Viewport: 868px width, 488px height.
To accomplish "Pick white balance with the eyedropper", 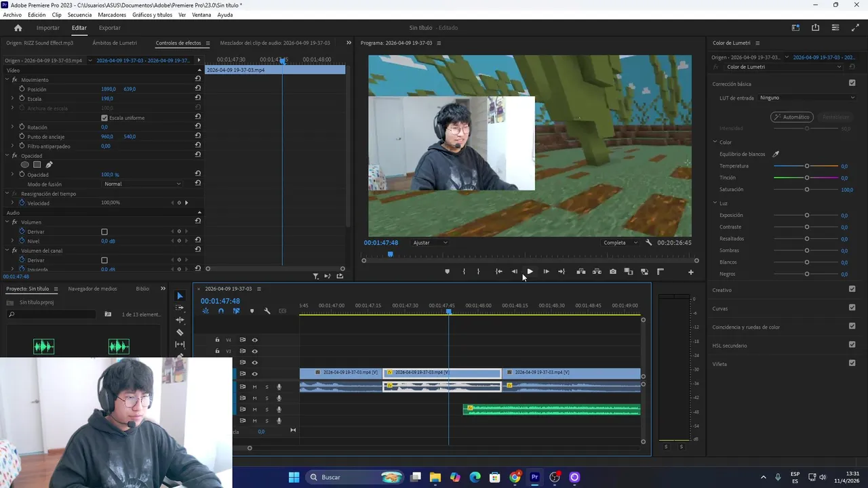I will pos(776,155).
